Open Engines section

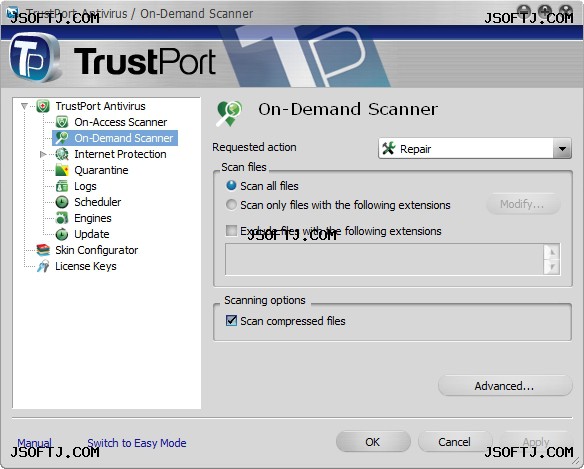(x=93, y=218)
